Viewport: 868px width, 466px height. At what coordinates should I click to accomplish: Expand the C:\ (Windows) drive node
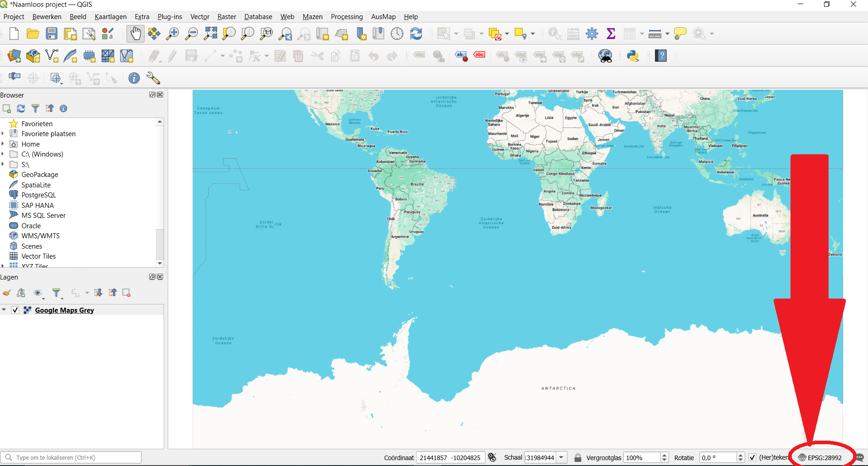point(3,154)
